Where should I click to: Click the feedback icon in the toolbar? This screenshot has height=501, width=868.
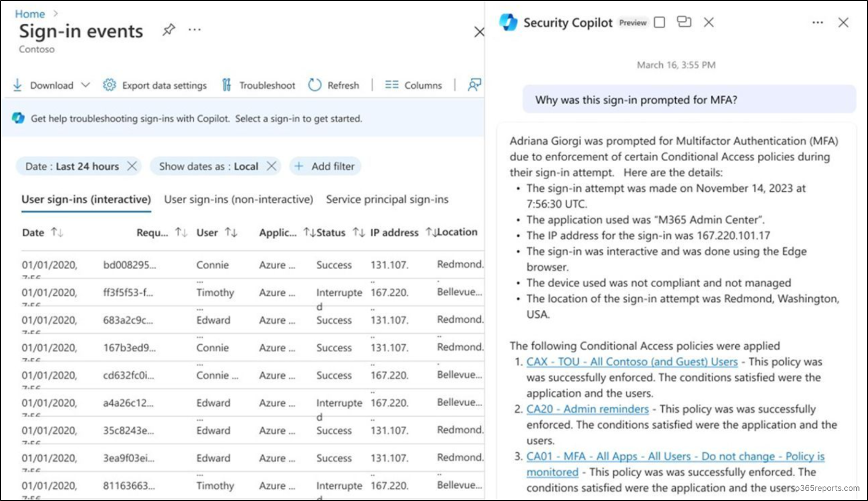pyautogui.click(x=474, y=85)
